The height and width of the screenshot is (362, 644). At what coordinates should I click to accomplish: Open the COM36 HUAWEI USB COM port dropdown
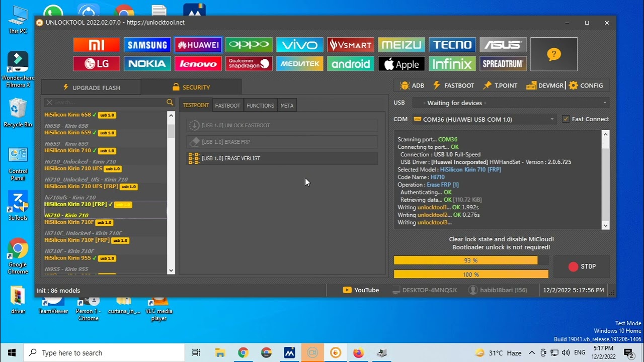(x=484, y=119)
